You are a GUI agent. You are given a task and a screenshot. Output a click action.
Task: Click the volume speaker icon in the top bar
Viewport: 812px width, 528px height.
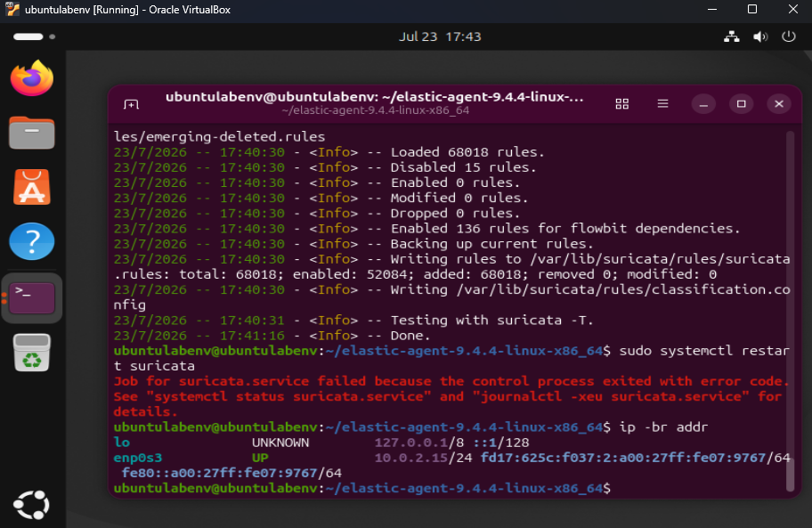coord(760,37)
